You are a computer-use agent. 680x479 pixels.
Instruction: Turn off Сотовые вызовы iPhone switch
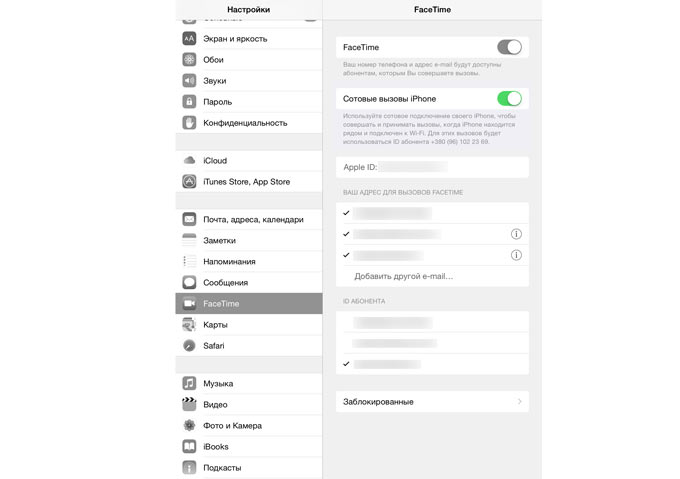pyautogui.click(x=509, y=98)
